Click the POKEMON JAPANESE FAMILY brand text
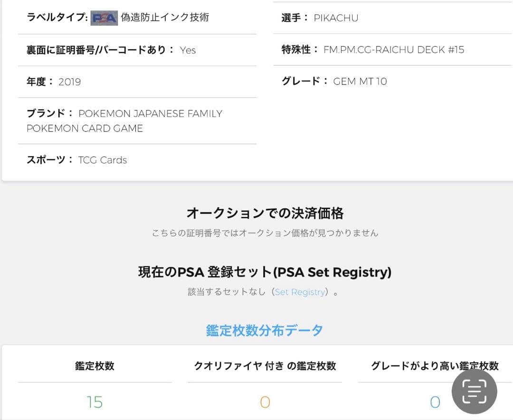 pyautogui.click(x=150, y=114)
